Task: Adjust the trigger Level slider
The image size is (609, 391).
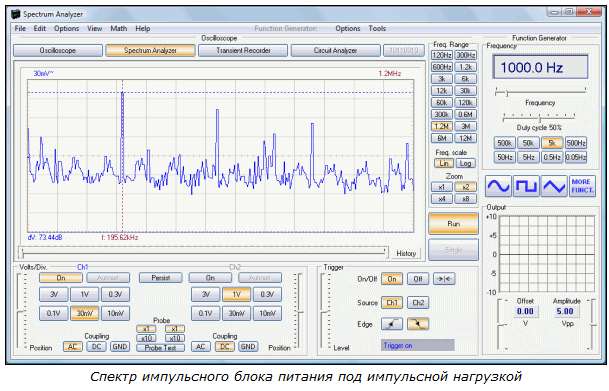Action: click(325, 311)
